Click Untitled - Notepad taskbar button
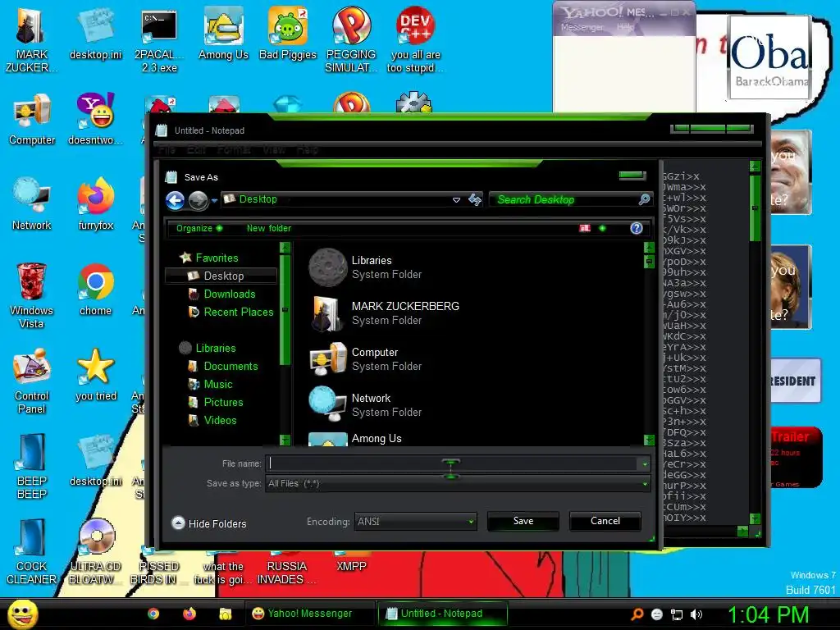 442,614
